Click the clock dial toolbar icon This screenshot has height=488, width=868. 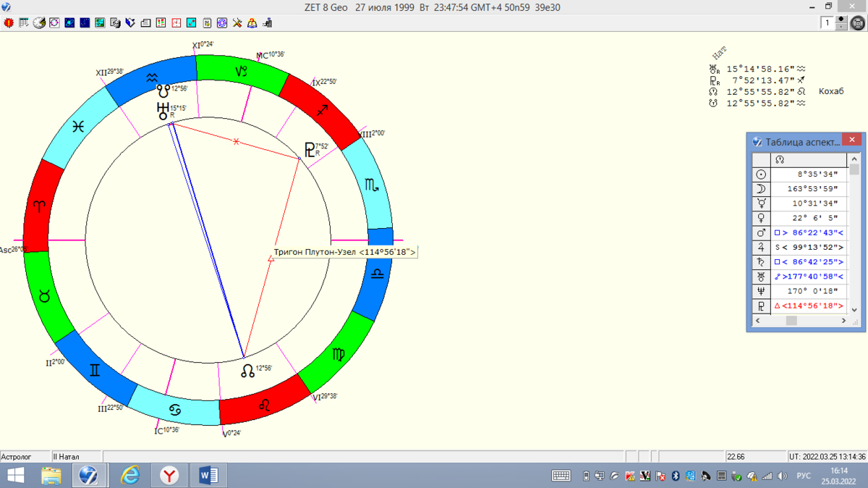tap(39, 23)
